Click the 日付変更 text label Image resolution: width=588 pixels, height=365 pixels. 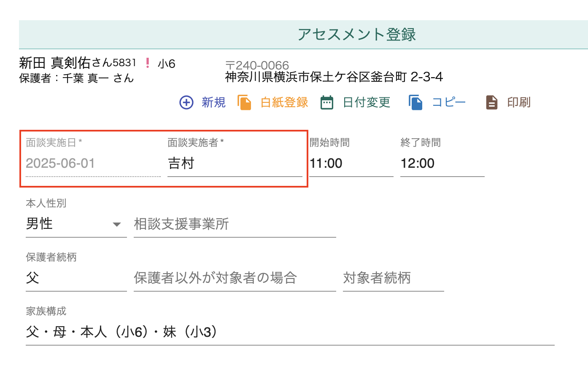[x=366, y=102]
